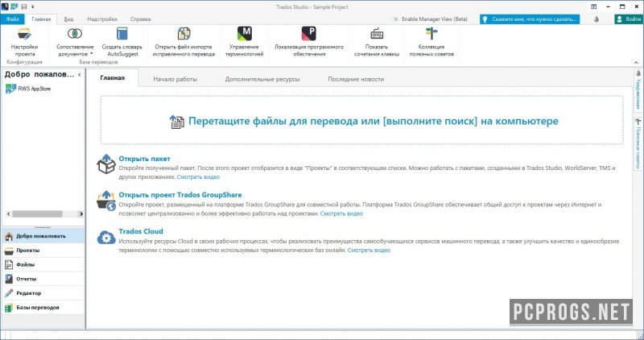Viewport: 644px width, 340px height.
Task: Click the Открыть пакет link
Action: click(x=144, y=159)
